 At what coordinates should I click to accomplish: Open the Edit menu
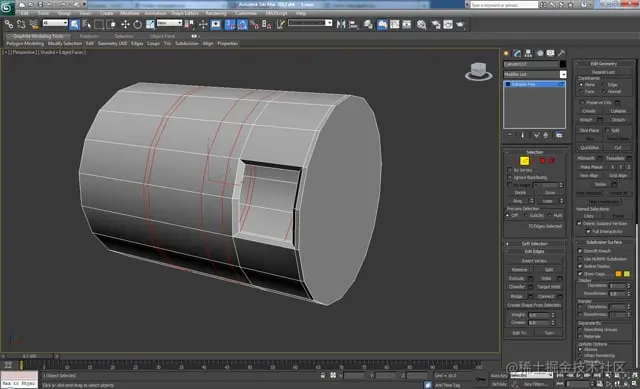[x=25, y=13]
